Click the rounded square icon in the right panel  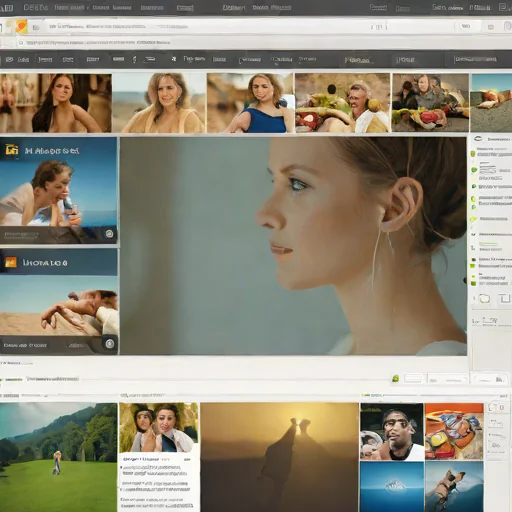click(x=484, y=298)
